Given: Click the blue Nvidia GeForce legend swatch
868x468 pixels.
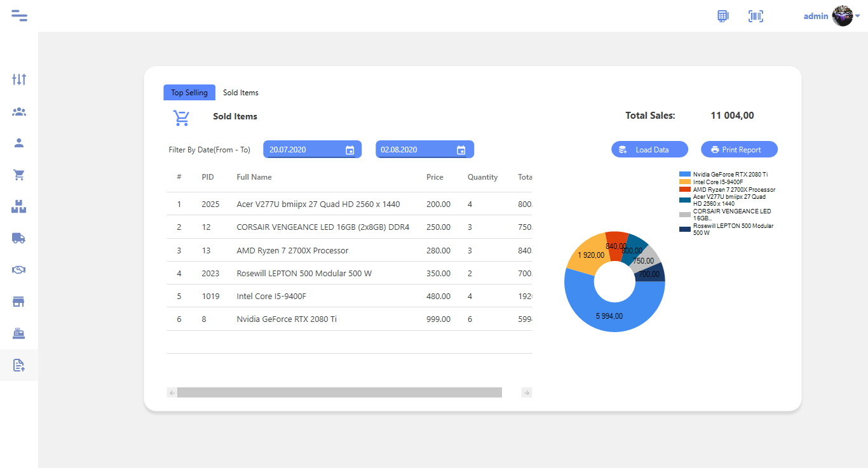Looking at the screenshot, I should (684, 174).
